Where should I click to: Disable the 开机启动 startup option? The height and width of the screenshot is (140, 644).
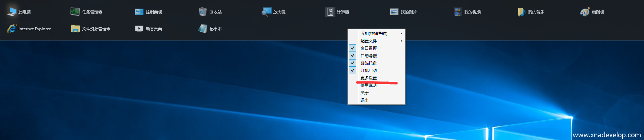point(368,70)
